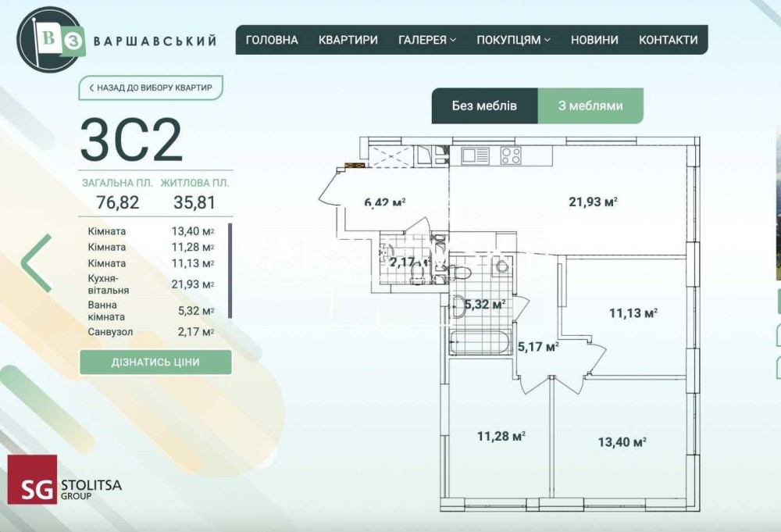
Task: Expand the Галерея dropdown menu
Action: click(x=427, y=40)
